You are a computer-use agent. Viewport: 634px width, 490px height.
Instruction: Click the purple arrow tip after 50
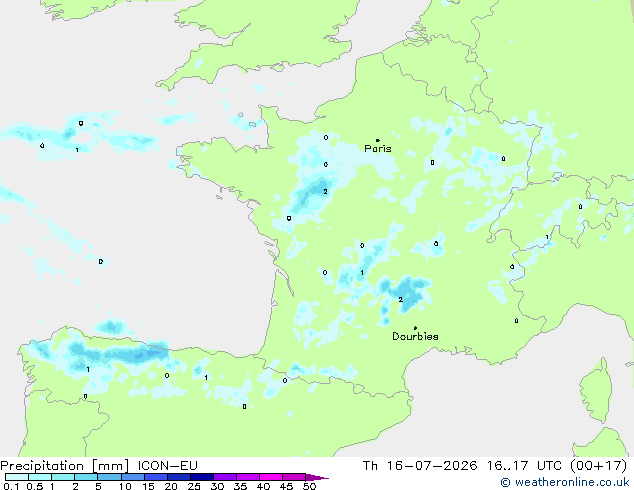tap(317, 477)
